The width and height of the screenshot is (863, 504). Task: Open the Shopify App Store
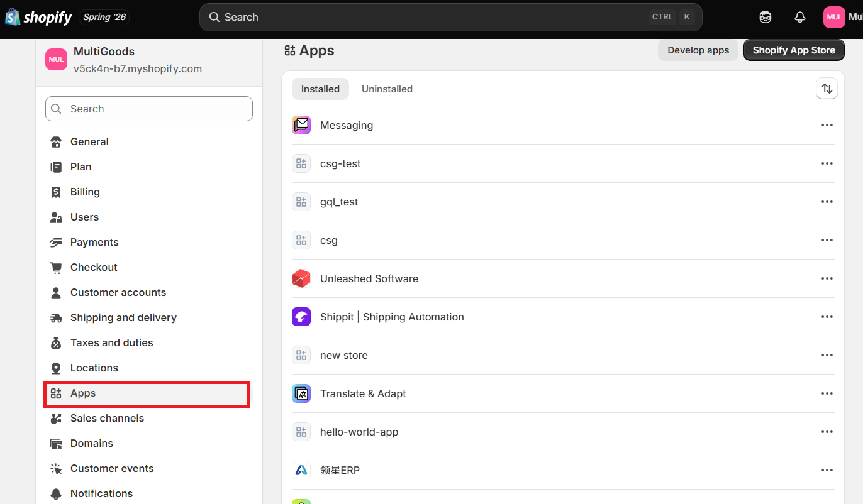pyautogui.click(x=794, y=50)
